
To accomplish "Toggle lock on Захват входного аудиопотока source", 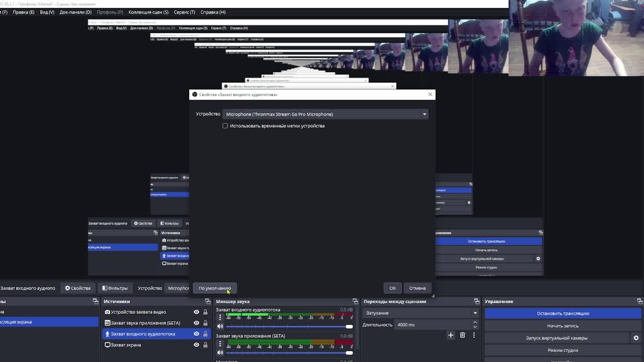I will [x=205, y=334].
